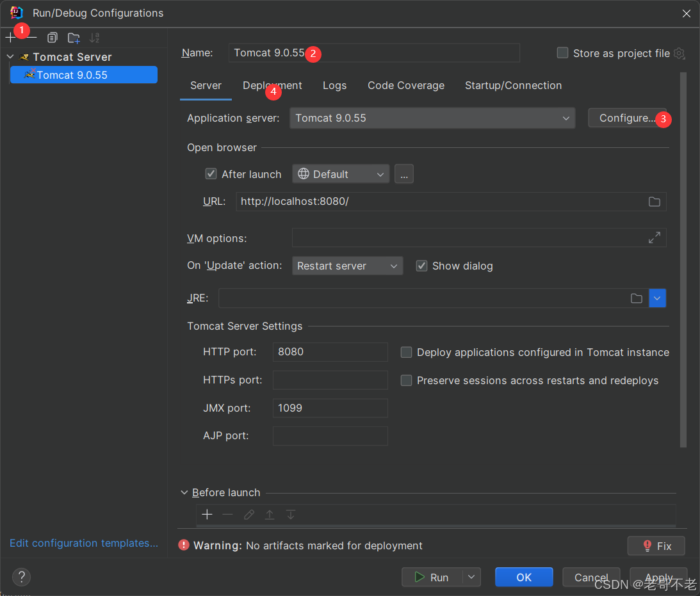The image size is (700, 596).
Task: Open Store as project file settings gear
Action: tap(679, 53)
